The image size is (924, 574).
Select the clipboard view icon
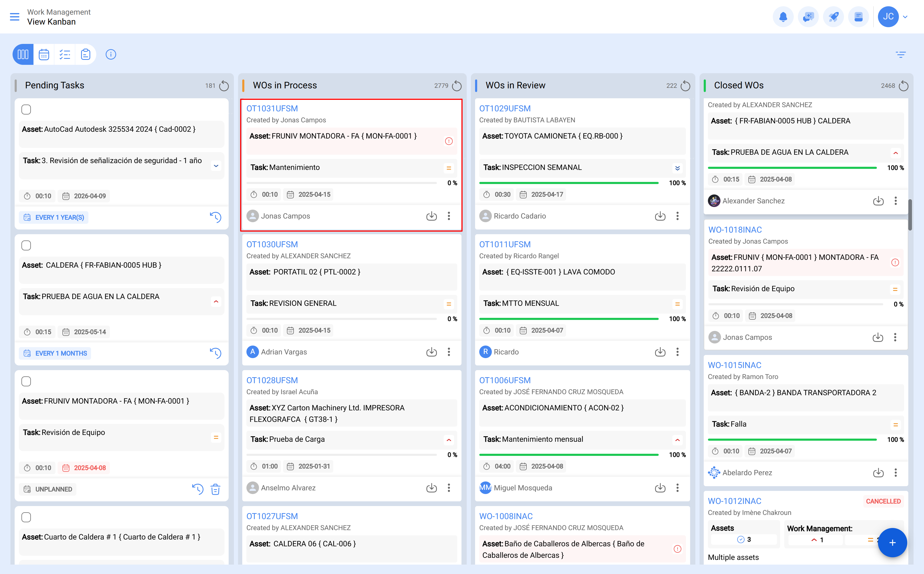[86, 54]
